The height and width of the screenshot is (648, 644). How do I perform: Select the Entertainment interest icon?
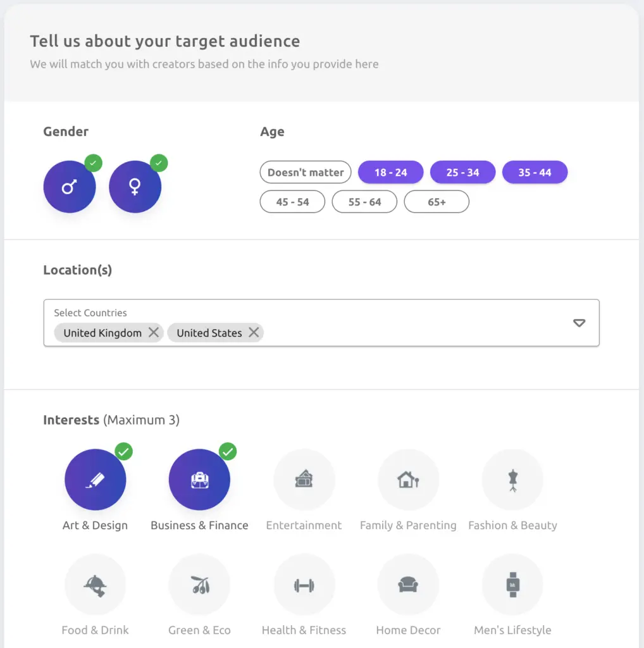pyautogui.click(x=304, y=480)
